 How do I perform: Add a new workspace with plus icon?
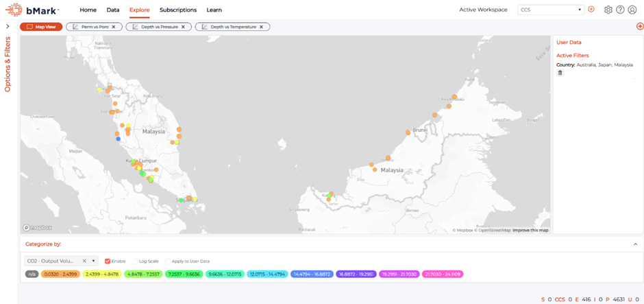(591, 9)
